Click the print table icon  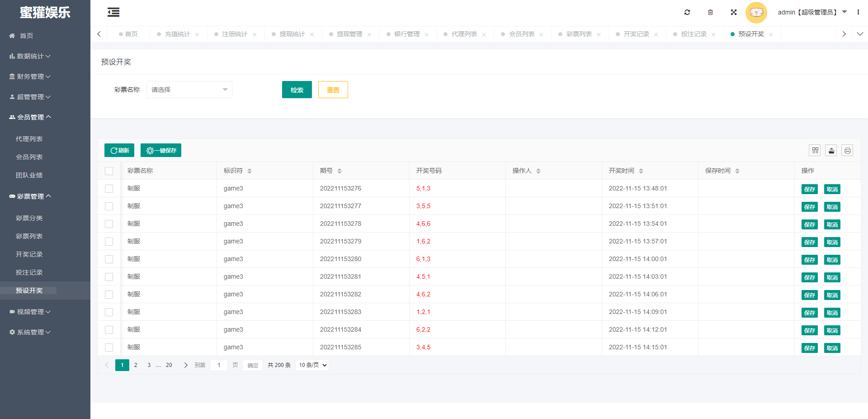[x=847, y=150]
